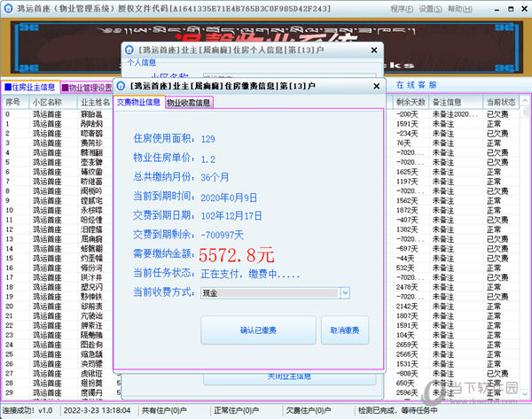
Task: Switch to 物业管理设置 tab
Action: click(x=87, y=88)
